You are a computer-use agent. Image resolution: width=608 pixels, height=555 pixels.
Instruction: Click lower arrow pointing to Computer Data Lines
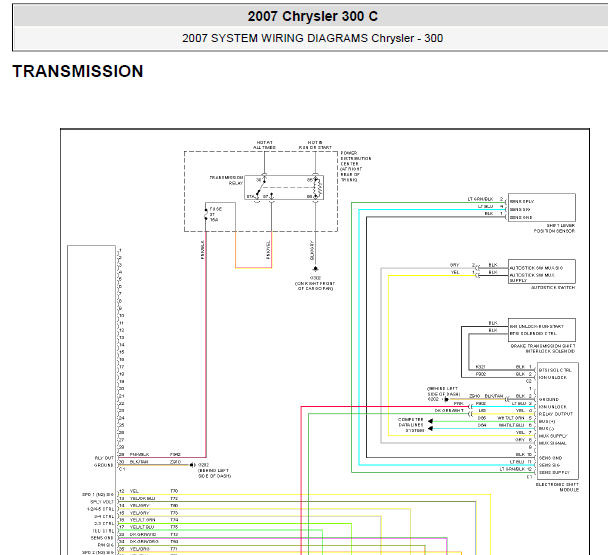point(430,429)
